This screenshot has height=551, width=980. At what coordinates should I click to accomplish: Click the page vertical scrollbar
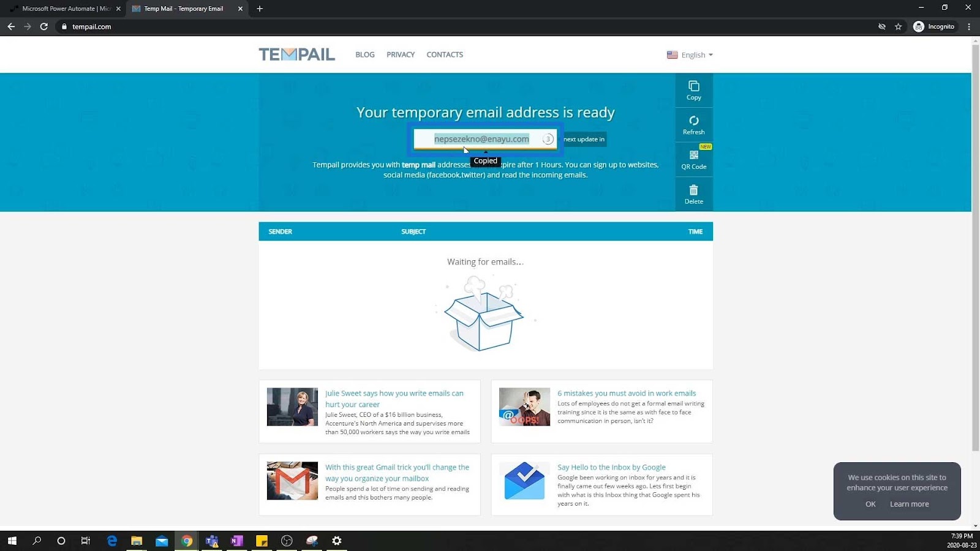(975, 248)
